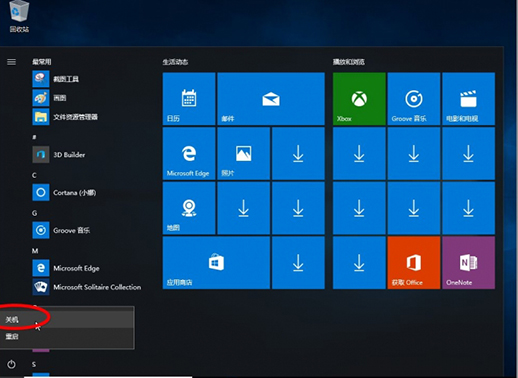Click the 日历 calendar tile
The height and width of the screenshot is (378, 518).
[x=189, y=99]
